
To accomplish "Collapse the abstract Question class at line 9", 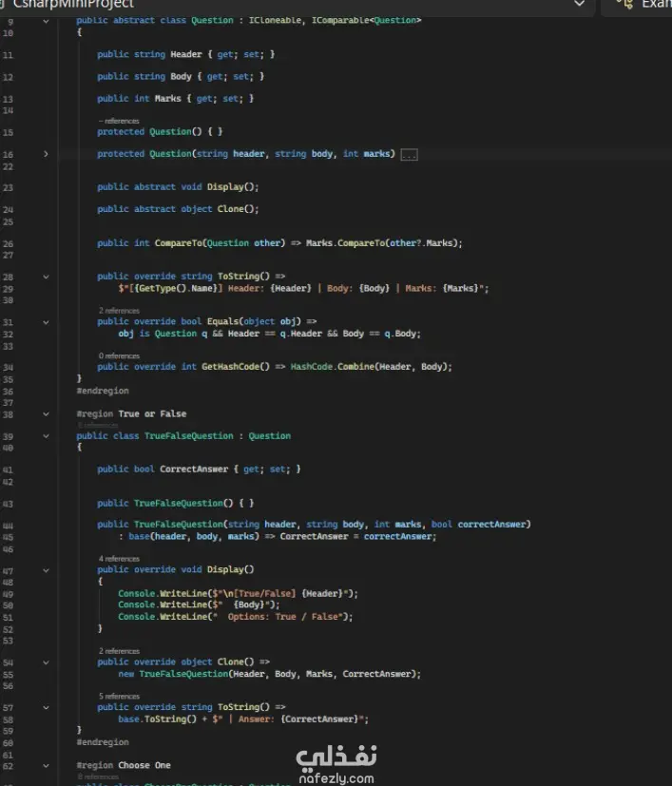I will click(47, 21).
